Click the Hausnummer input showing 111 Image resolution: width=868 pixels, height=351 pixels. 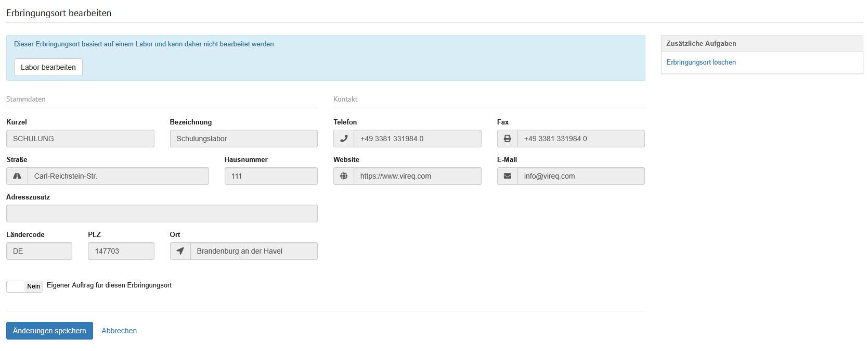tap(270, 176)
